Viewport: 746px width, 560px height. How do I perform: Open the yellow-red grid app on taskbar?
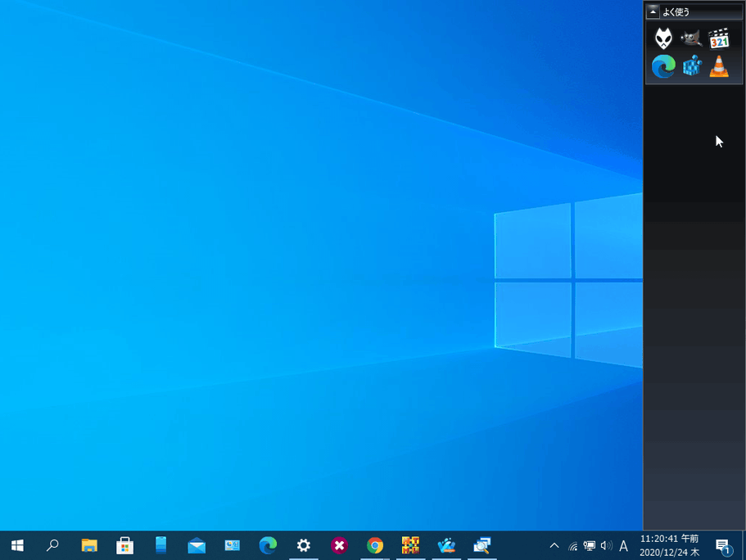[x=410, y=545]
